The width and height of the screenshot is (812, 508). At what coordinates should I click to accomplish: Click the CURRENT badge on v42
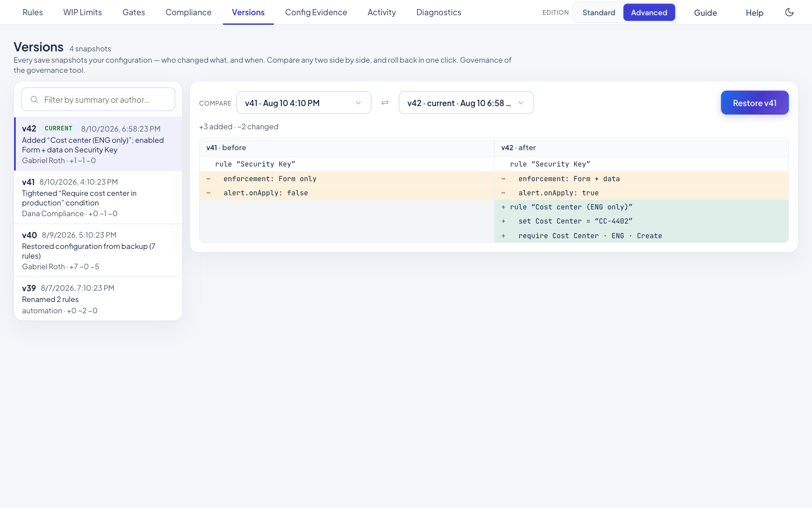click(x=59, y=128)
